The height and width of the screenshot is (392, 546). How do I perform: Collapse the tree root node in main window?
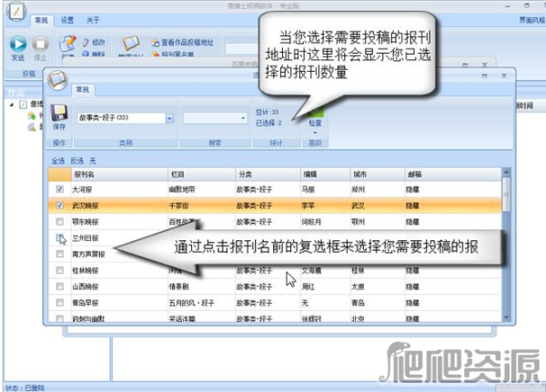click(x=12, y=104)
